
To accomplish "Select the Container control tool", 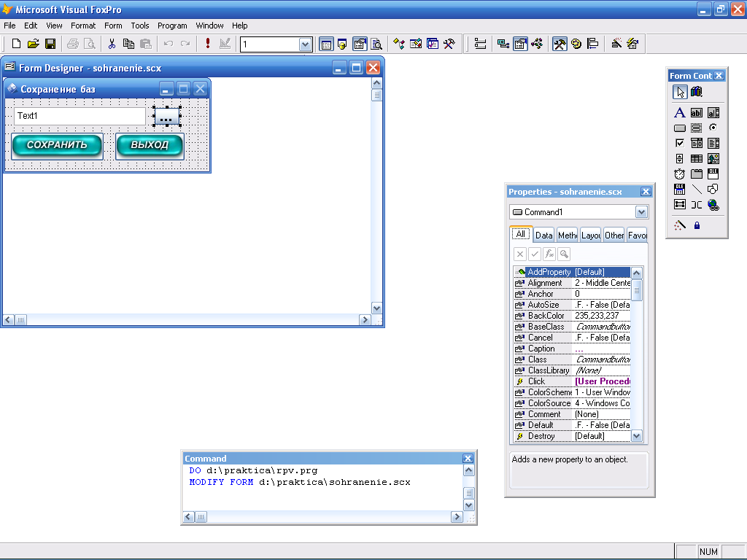I will tap(679, 205).
